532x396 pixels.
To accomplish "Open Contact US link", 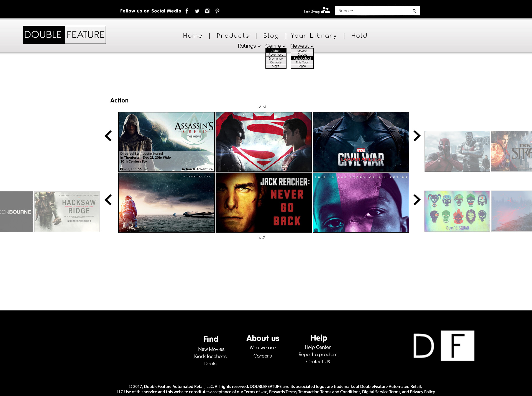I will click(x=318, y=362).
